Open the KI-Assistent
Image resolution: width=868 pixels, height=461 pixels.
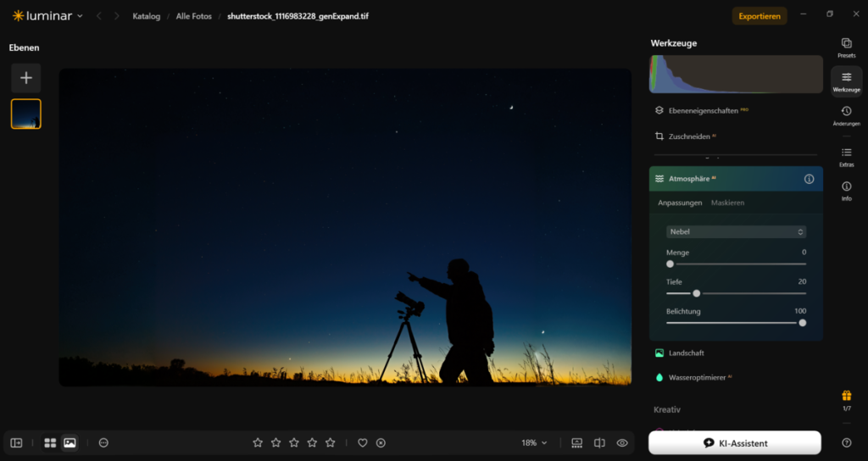pos(735,442)
